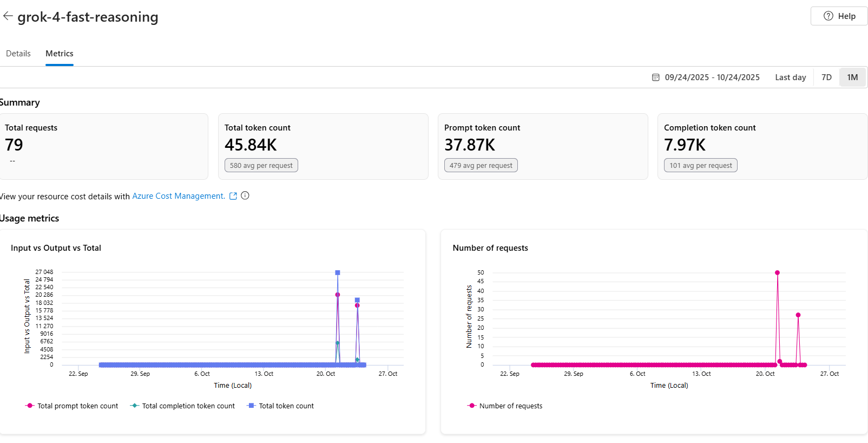
Task: Click the back arrow beside grok-4-fast-reasoning
Action: click(x=8, y=16)
